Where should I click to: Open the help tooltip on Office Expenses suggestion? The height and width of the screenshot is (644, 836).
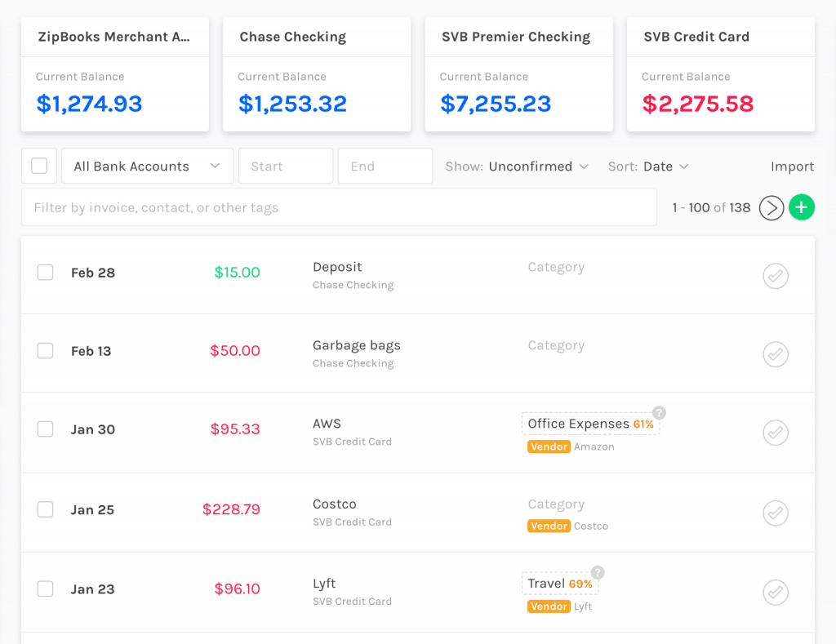click(659, 413)
